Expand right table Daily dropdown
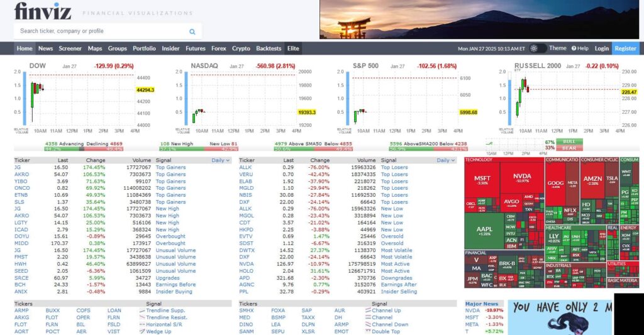Screen dimensions: 644x335 [x=446, y=160]
